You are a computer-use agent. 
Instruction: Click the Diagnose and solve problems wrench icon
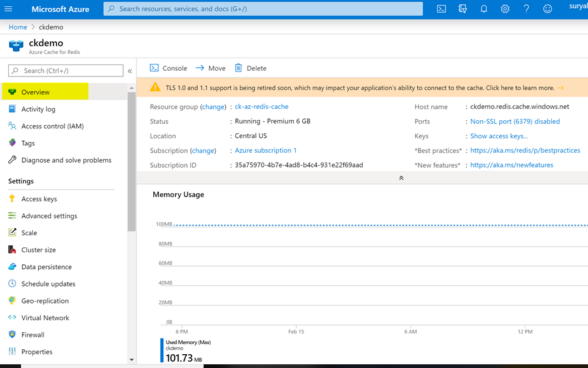12,160
